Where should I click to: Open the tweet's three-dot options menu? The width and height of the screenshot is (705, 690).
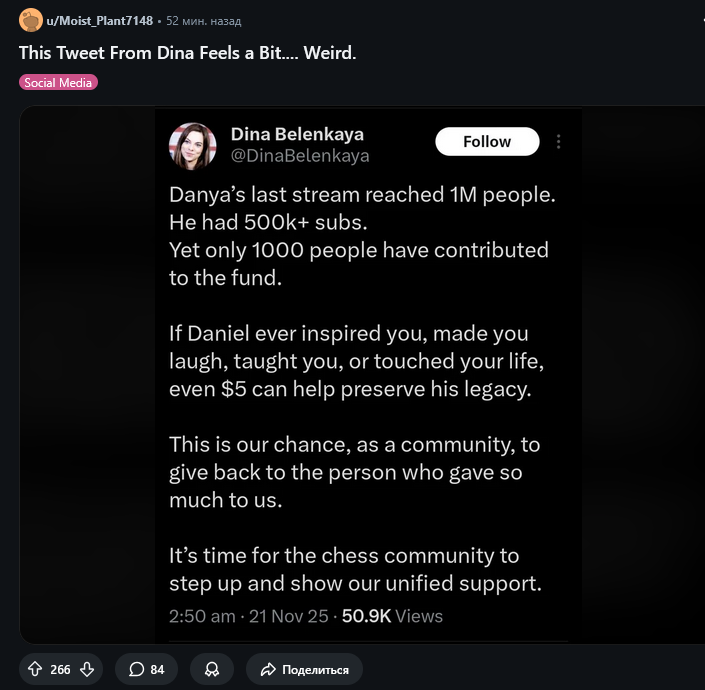click(558, 142)
